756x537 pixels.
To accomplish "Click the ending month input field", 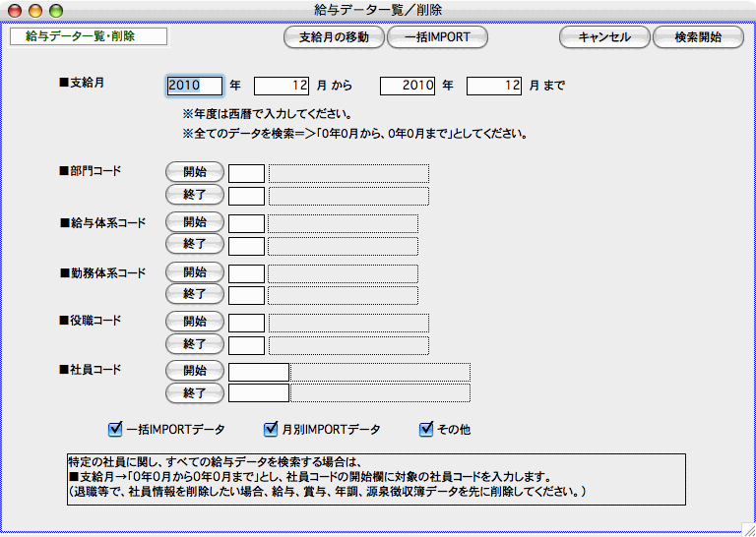I will click(494, 86).
